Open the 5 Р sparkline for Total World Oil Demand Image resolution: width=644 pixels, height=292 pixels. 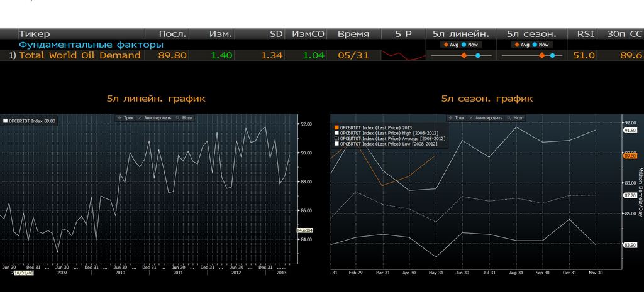(x=403, y=55)
